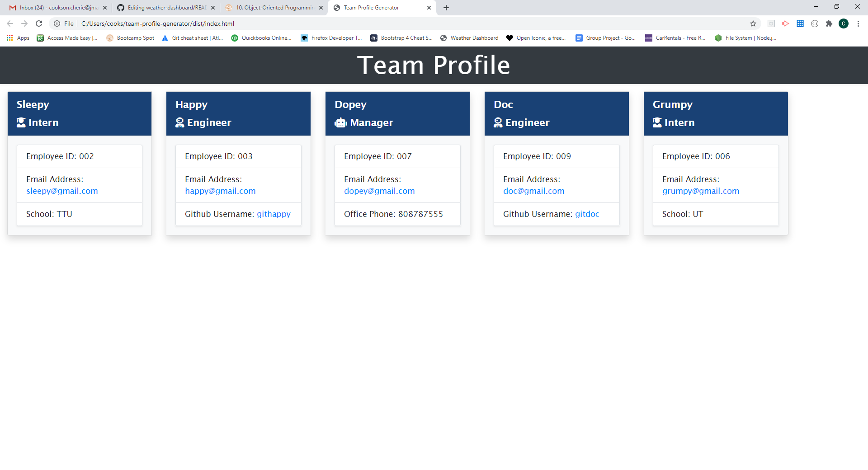
Task: Open the GitHub favicon on the weather-dashboard tab
Action: [x=120, y=8]
